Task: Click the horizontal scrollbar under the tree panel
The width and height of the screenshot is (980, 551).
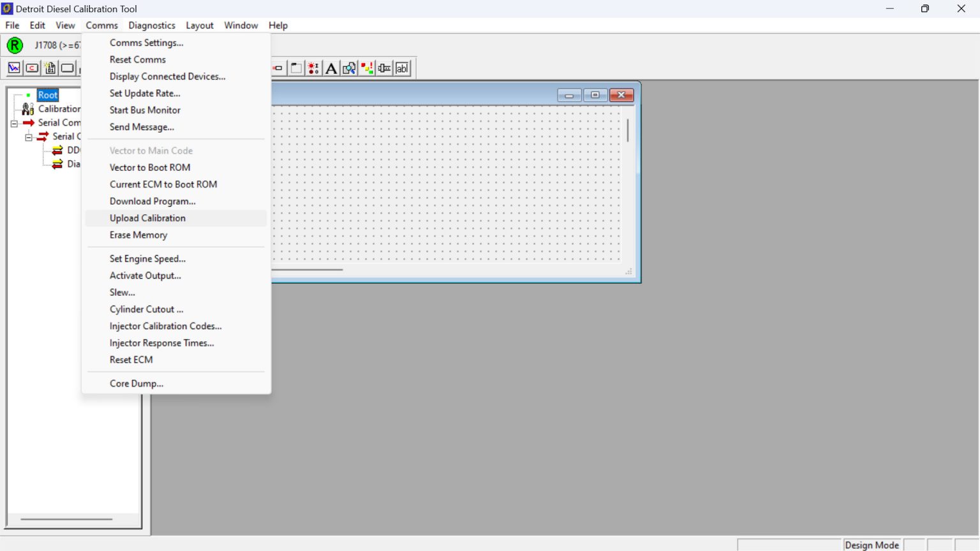Action: point(67,519)
